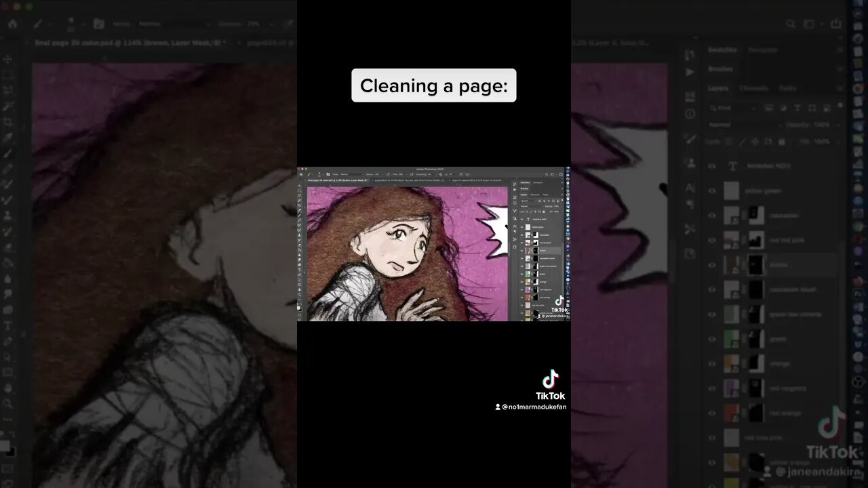Hide the yellow green layer in the inset window
This screenshot has height=488, width=868.
coord(522,227)
